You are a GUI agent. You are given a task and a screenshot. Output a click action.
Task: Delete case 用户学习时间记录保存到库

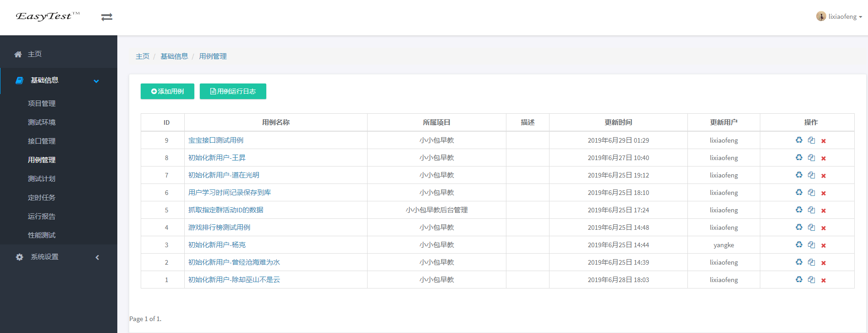point(824,193)
